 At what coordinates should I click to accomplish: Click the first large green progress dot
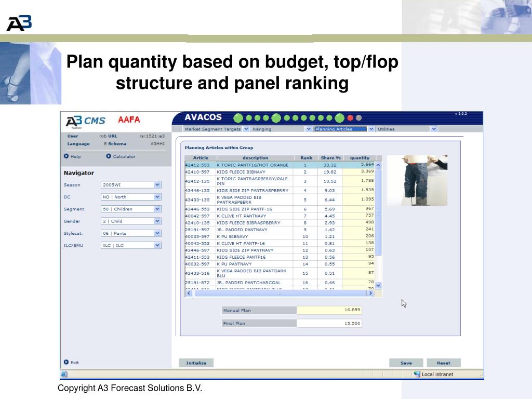tap(238, 118)
